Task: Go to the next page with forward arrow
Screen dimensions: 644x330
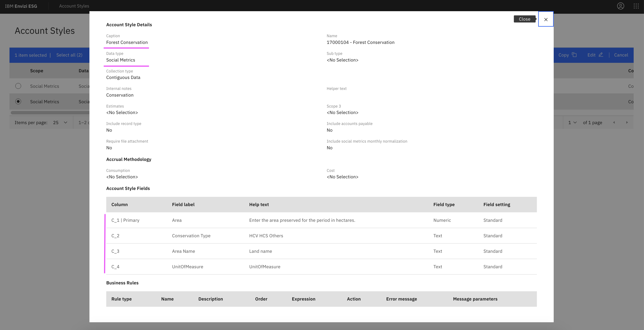Action: point(627,123)
